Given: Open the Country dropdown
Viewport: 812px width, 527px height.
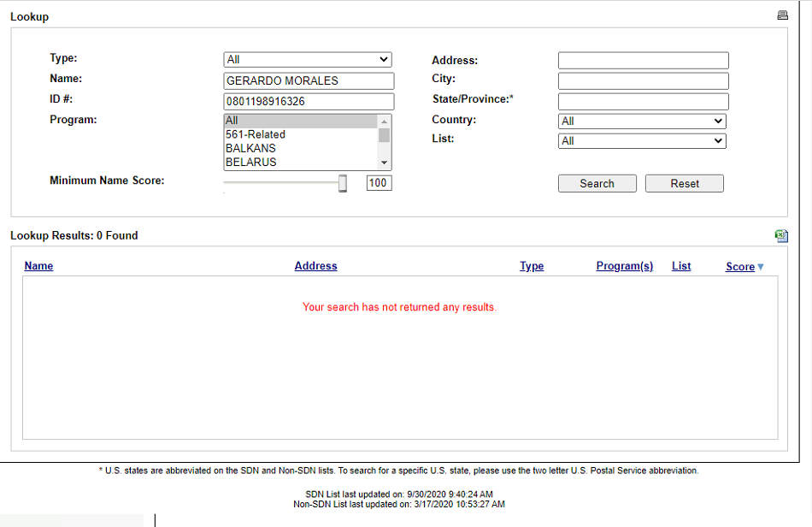Looking at the screenshot, I should pyautogui.click(x=641, y=121).
